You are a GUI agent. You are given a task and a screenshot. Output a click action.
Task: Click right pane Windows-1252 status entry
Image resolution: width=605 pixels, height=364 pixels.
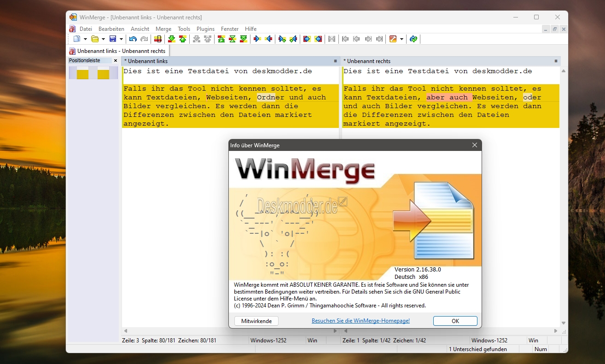[x=489, y=341]
